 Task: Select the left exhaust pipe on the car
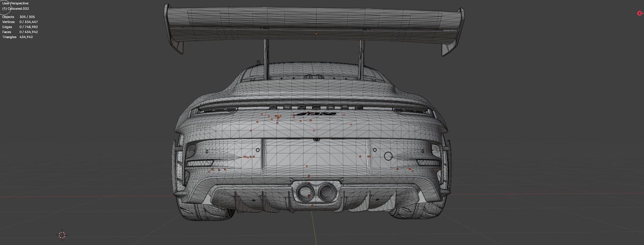pos(305,192)
